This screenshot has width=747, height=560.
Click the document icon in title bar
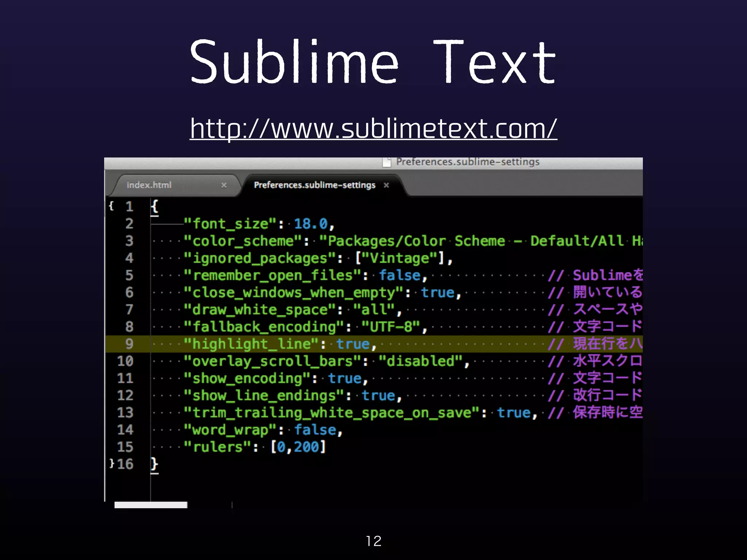tap(387, 162)
